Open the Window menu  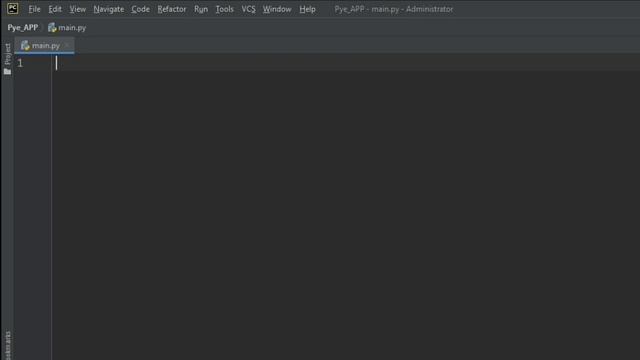click(277, 9)
